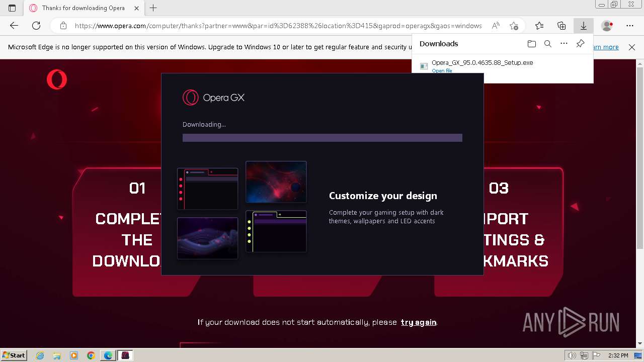Open more options in Downloads panel
Image resolution: width=644 pixels, height=362 pixels.
click(564, 44)
